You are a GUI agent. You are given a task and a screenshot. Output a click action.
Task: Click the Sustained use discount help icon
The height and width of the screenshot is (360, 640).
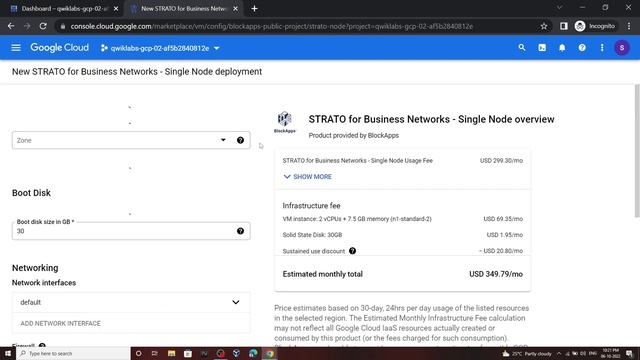coord(352,251)
